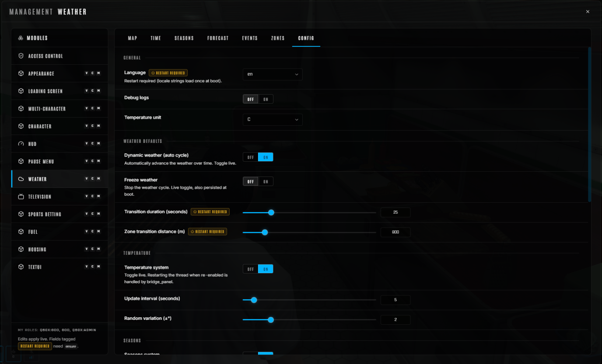Open the ZONES tab

[x=278, y=38]
